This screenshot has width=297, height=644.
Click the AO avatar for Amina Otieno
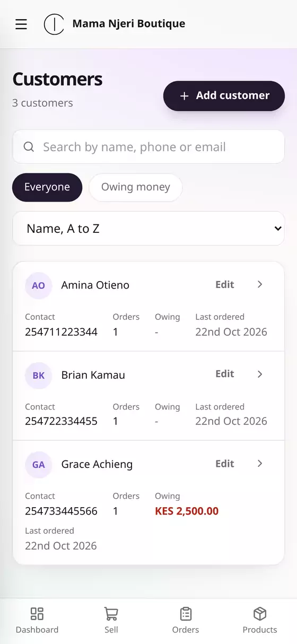(39, 285)
